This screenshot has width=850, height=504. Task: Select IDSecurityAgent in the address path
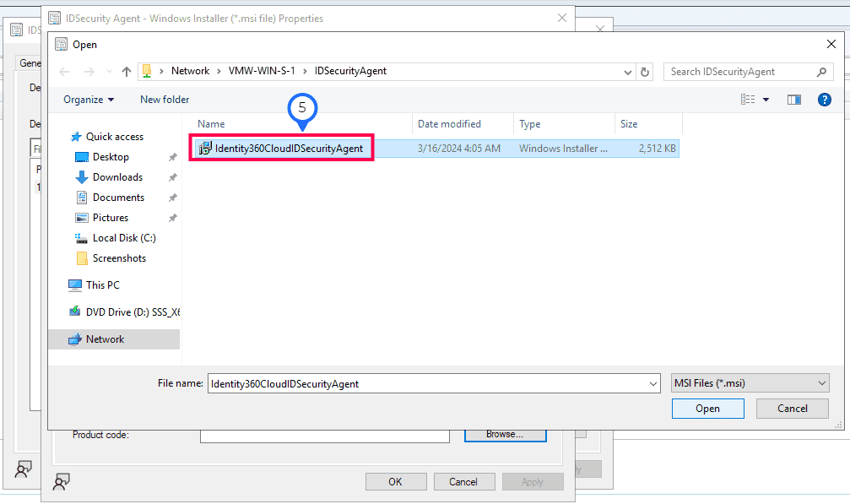pos(350,71)
